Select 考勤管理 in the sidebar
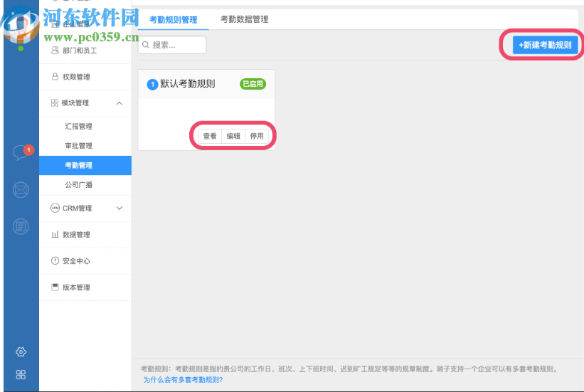 [85, 165]
